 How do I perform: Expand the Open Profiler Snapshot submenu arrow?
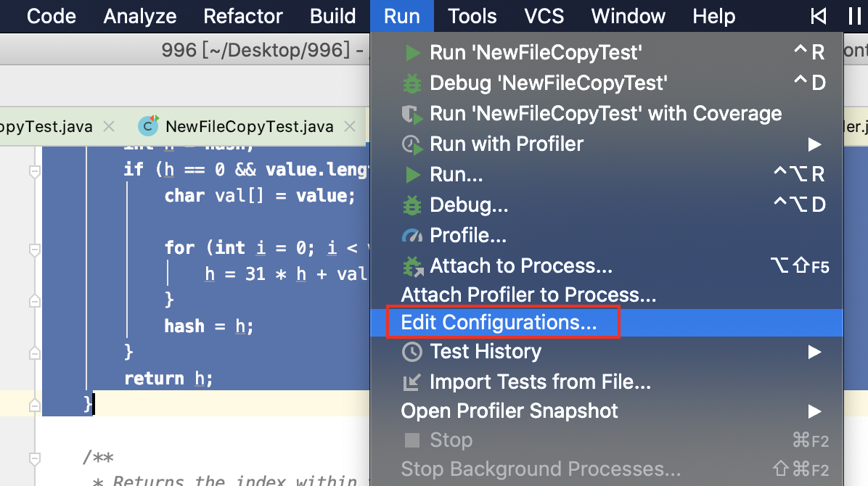[x=814, y=411]
